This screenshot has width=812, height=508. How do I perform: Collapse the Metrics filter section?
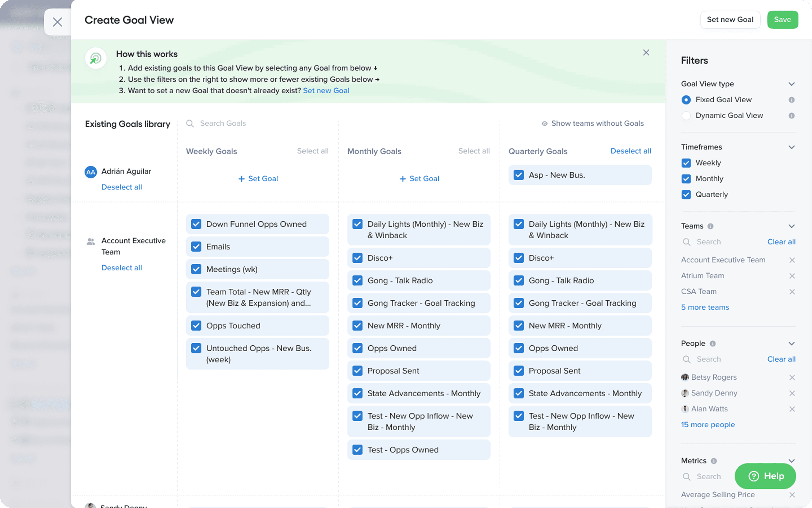pos(791,461)
